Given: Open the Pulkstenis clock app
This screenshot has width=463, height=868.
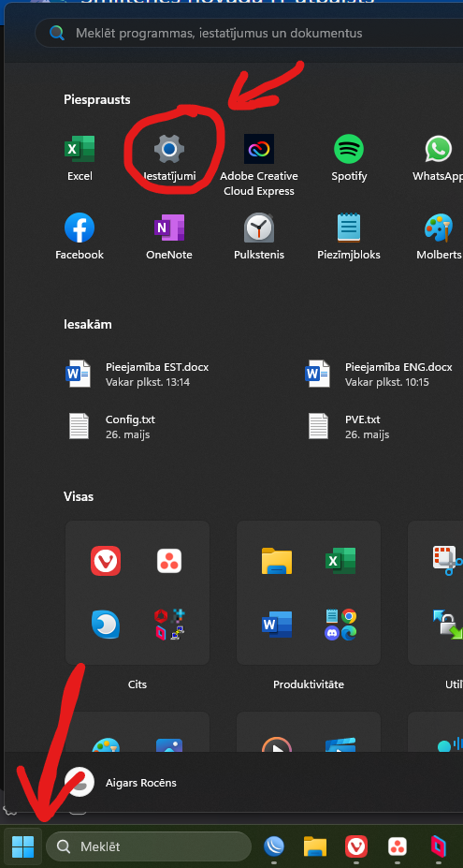Looking at the screenshot, I should (x=259, y=238).
